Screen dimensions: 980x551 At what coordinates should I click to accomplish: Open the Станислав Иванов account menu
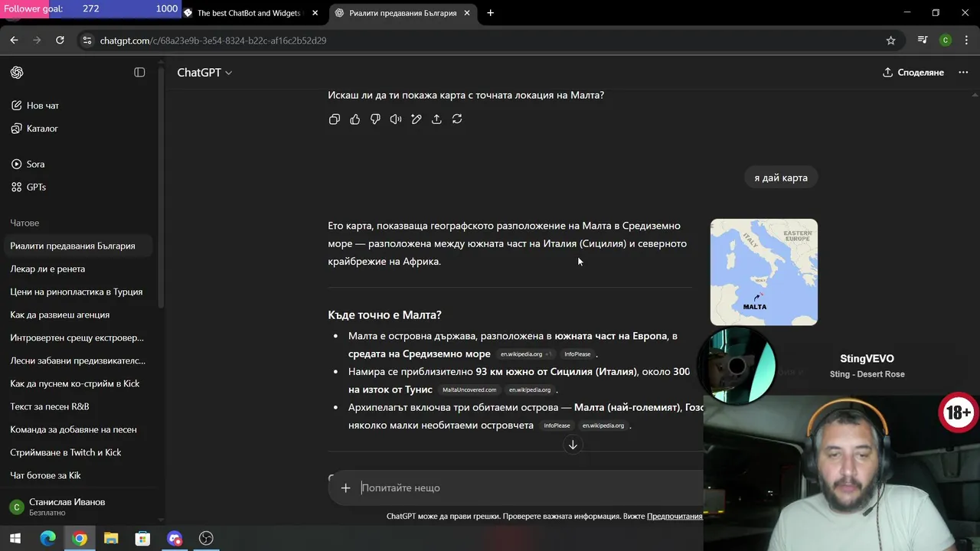[x=80, y=507]
